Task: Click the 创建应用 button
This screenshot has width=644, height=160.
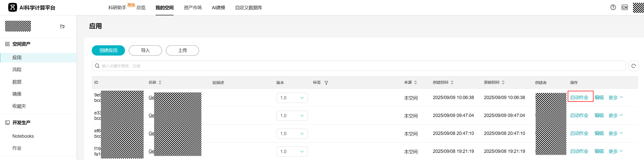Action: (x=108, y=50)
